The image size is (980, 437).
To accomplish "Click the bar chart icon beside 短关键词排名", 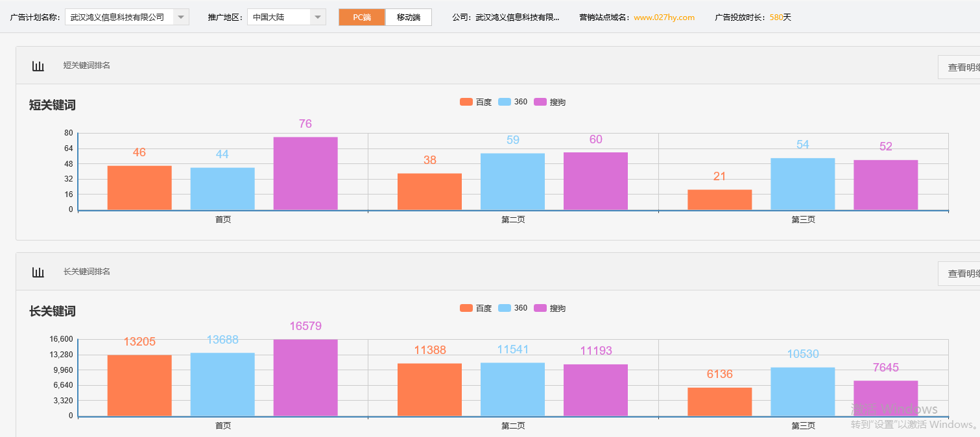I will pos(38,65).
